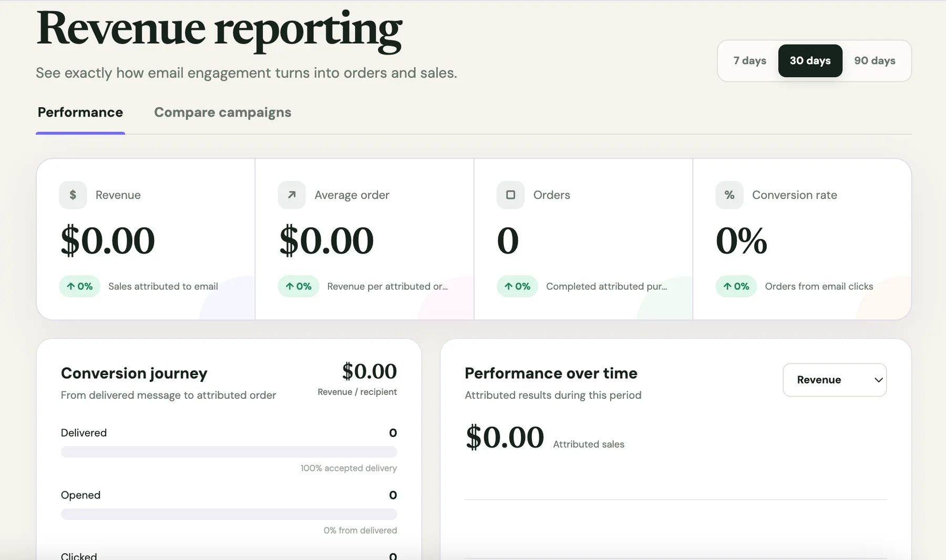Screen dimensions: 946x560
Task: Switch to the Performance tab
Action: (80, 112)
